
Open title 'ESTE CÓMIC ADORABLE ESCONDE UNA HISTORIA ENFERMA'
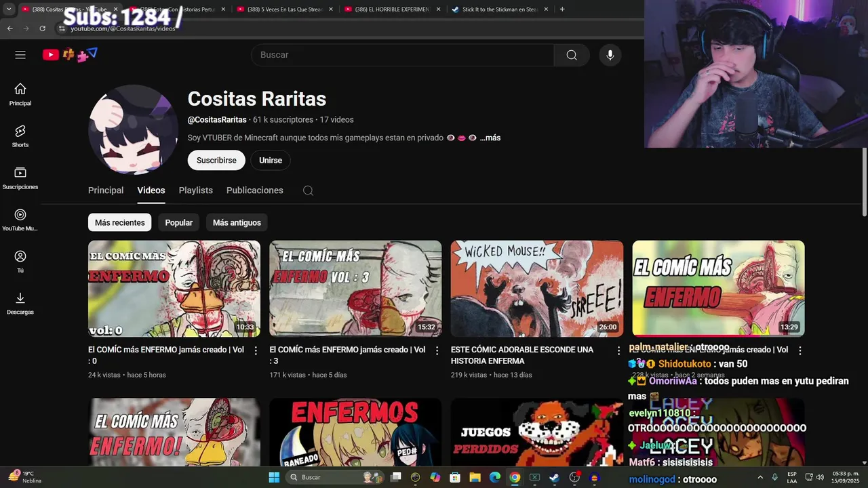[522, 355]
